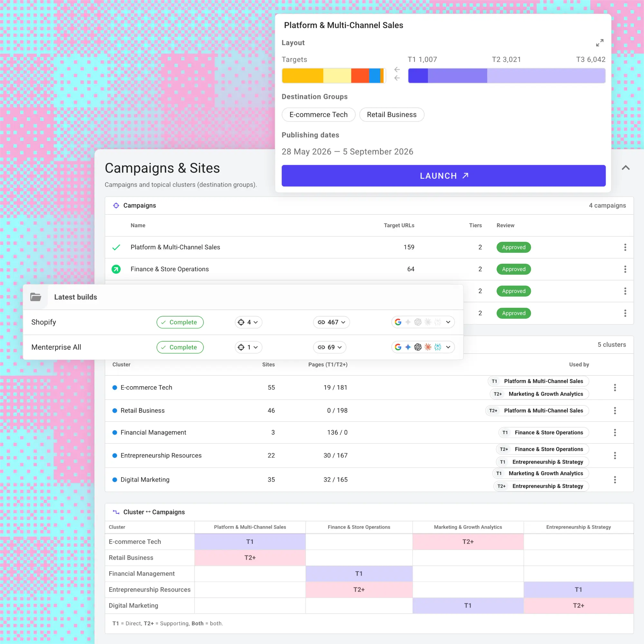Click the T1 Marketing & Growth Analytics tag in Digital Marketing row
The height and width of the screenshot is (644, 644).
[540, 473]
